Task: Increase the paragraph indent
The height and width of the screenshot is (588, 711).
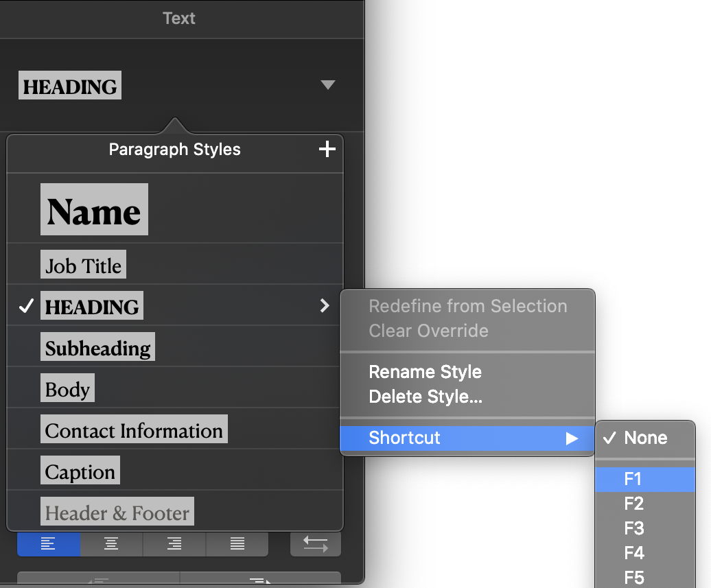Action: click(x=261, y=579)
